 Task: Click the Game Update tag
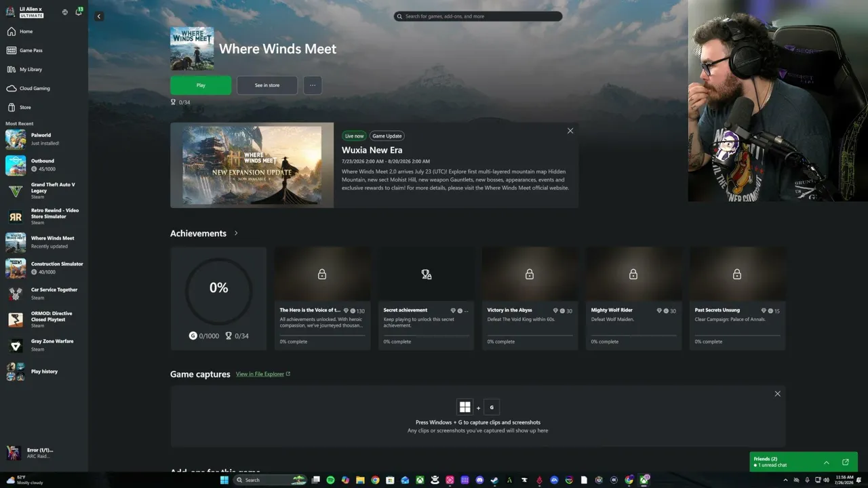(387, 136)
